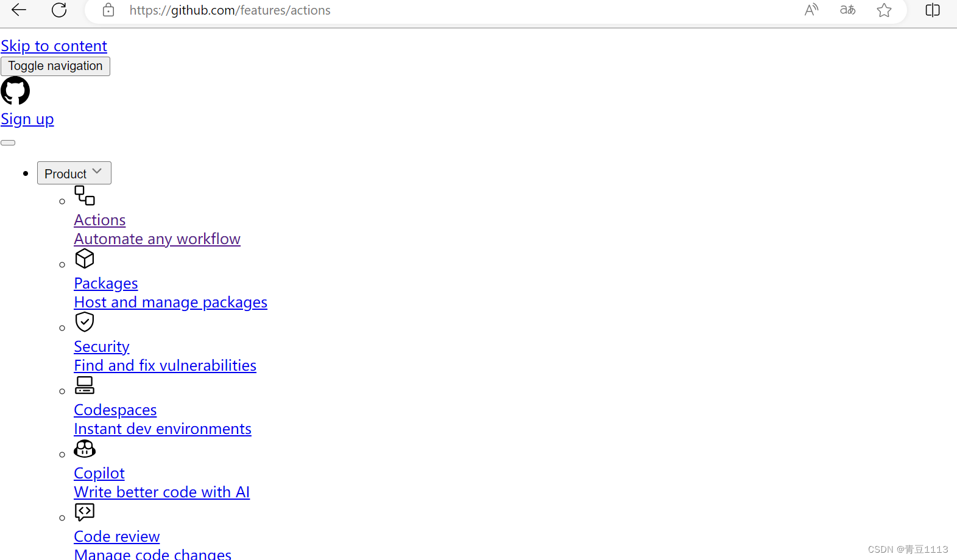Reload the page with refresh icon
Image resolution: width=957 pixels, height=560 pixels.
coord(59,10)
